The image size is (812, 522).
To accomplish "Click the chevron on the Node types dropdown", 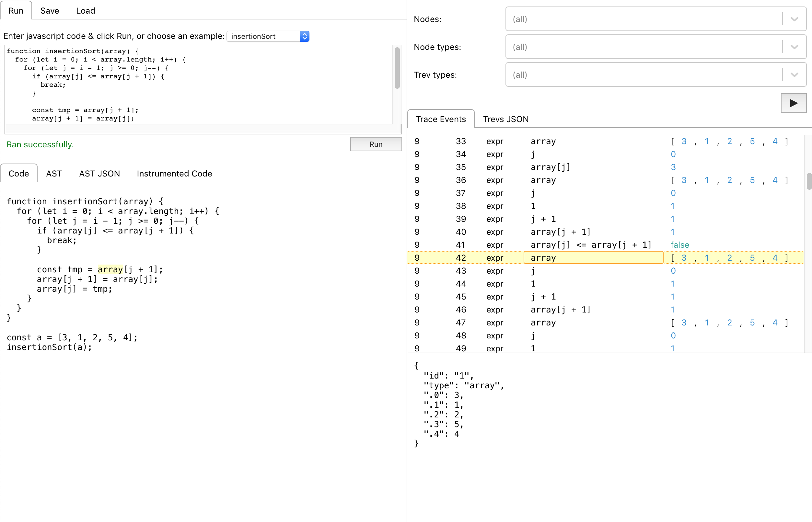I will (794, 47).
